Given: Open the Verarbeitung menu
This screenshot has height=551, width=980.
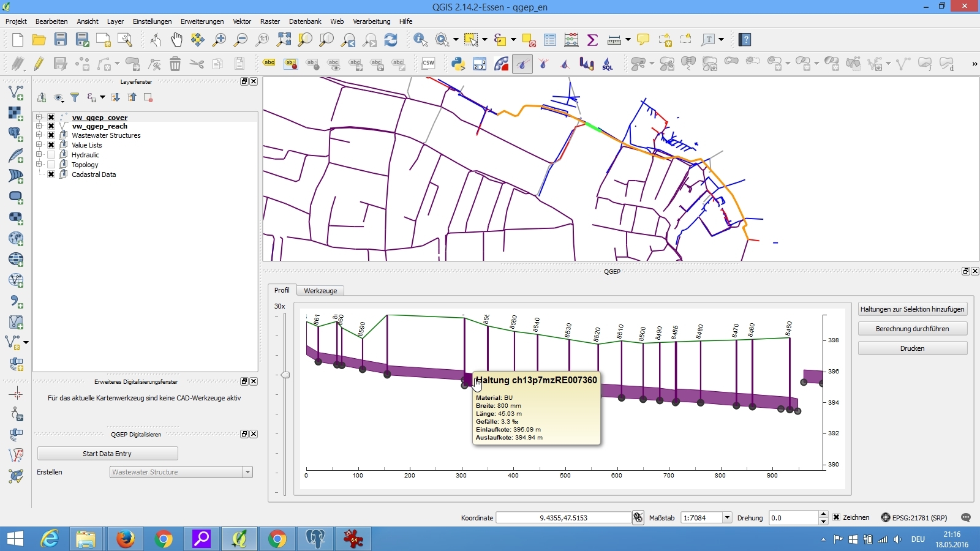Looking at the screenshot, I should point(372,21).
